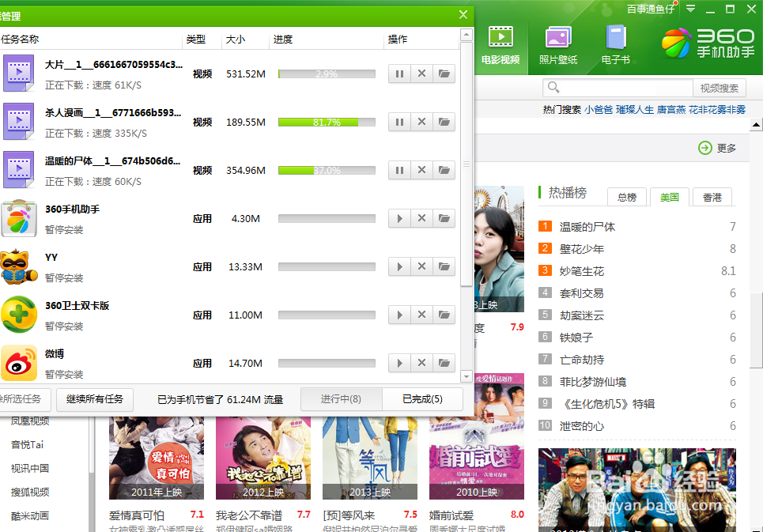Click the 更多 link with arrow
This screenshot has width=763, height=532.
pyautogui.click(x=717, y=148)
